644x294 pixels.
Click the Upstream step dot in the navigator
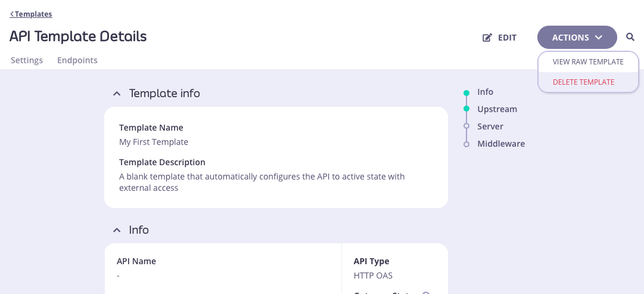pos(466,110)
